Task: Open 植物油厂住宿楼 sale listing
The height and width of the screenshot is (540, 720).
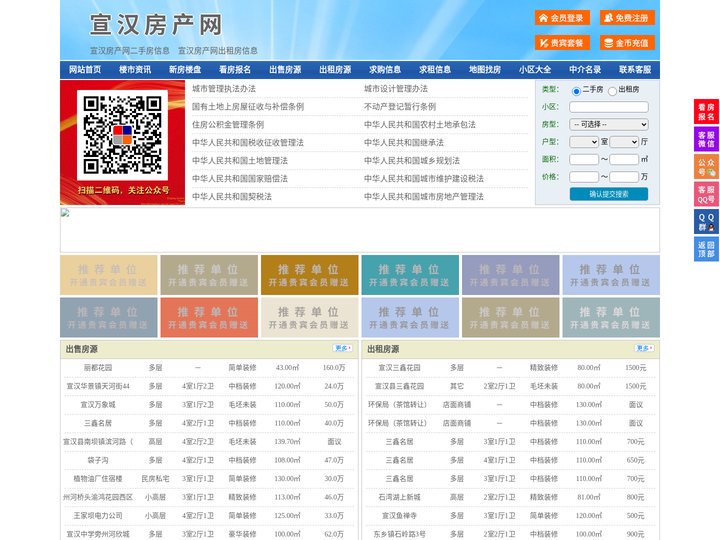Action: click(x=98, y=478)
